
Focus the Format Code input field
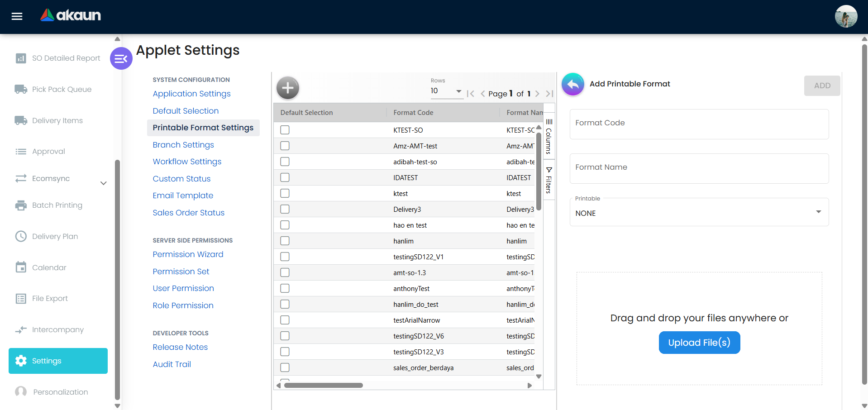[x=699, y=124]
